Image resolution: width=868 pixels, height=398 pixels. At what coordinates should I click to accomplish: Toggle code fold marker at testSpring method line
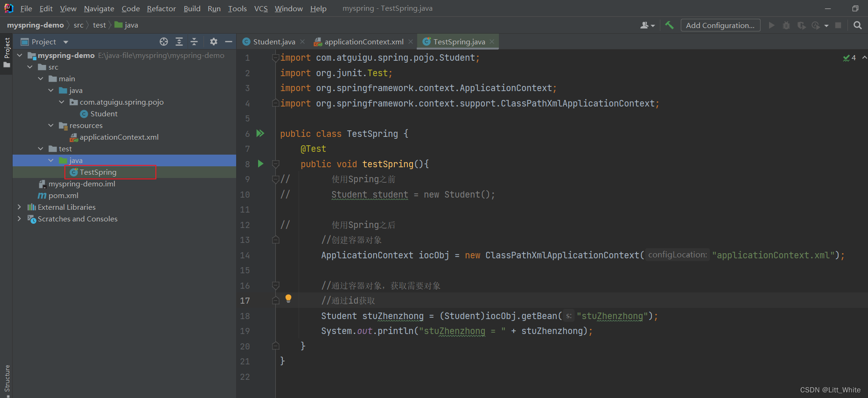coord(276,164)
